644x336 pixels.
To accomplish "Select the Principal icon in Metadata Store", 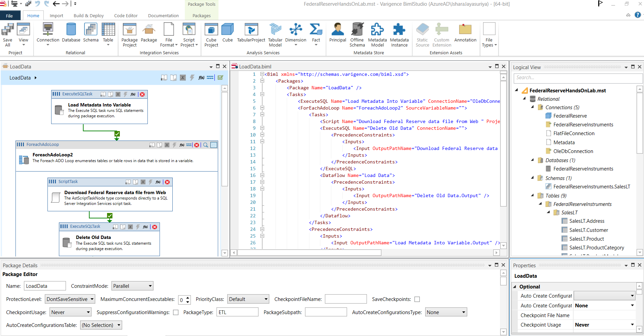I will coord(337,34).
